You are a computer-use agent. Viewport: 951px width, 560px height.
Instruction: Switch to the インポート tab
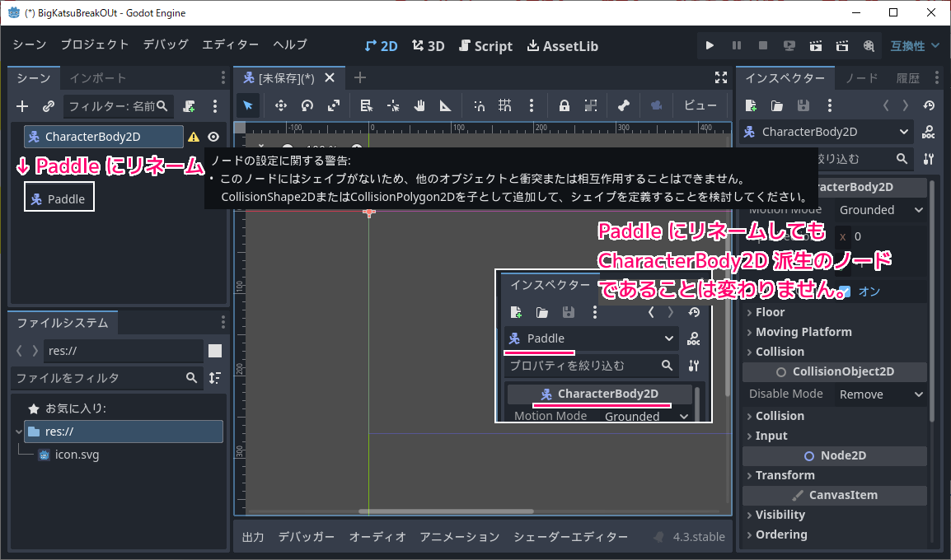[x=97, y=78]
